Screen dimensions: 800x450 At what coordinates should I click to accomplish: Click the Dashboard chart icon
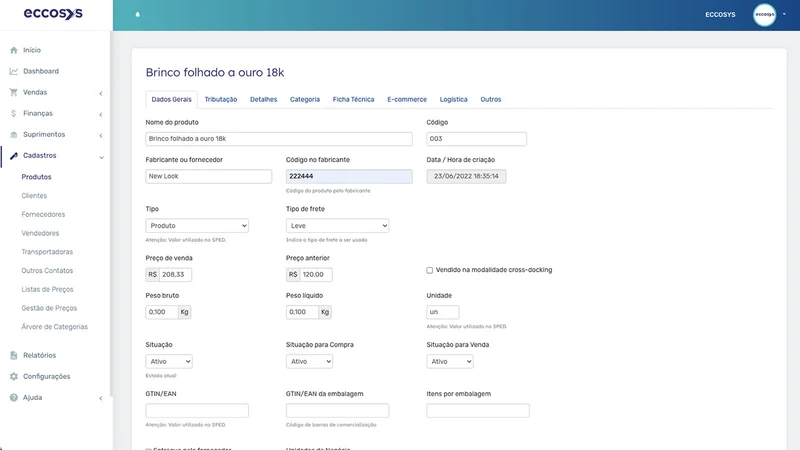14,71
